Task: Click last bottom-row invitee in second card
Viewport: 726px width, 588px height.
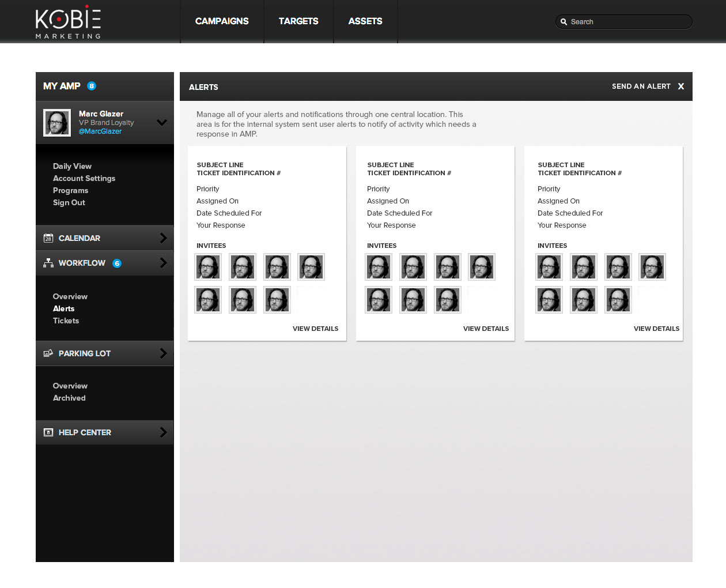Action: pos(448,300)
